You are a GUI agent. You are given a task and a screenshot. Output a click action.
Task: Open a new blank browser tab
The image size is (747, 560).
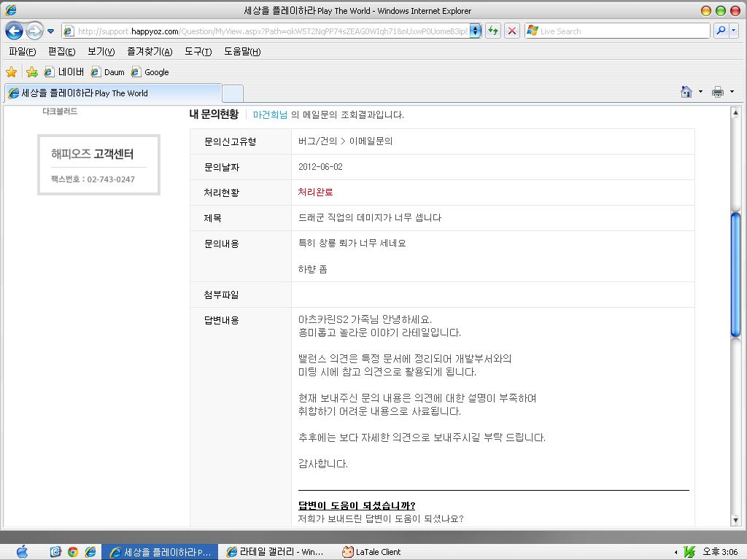point(232,93)
